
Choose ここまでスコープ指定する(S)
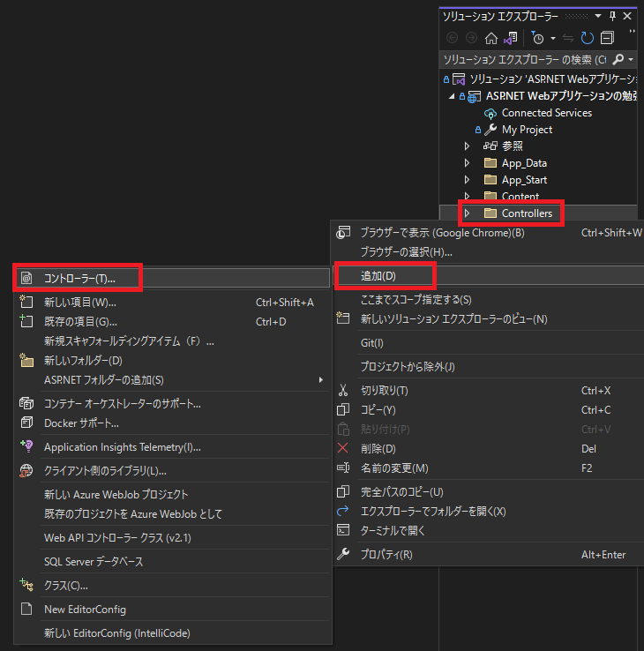point(488,300)
